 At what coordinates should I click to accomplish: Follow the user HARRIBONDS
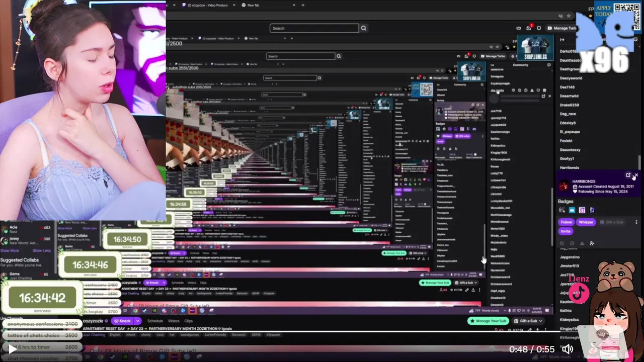coord(566,222)
